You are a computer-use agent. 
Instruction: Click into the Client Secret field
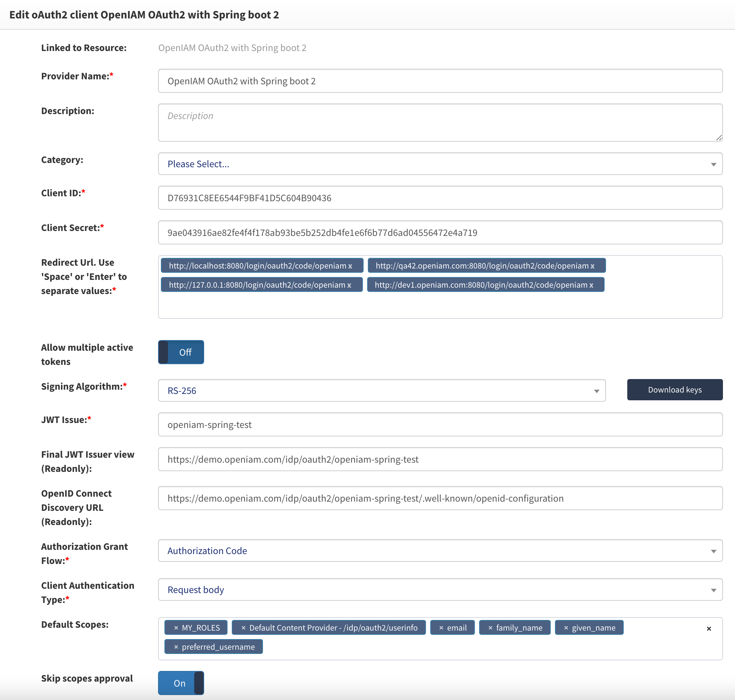440,232
